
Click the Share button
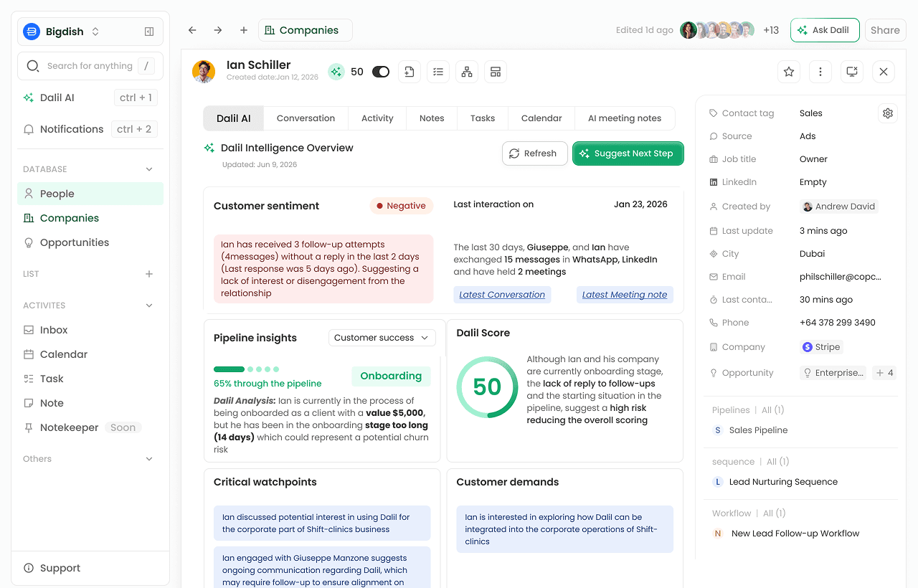[x=885, y=30]
